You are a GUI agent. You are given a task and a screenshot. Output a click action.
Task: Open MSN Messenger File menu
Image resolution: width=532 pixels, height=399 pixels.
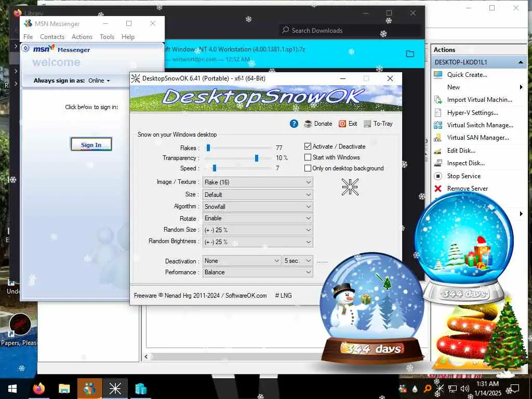[x=28, y=37]
